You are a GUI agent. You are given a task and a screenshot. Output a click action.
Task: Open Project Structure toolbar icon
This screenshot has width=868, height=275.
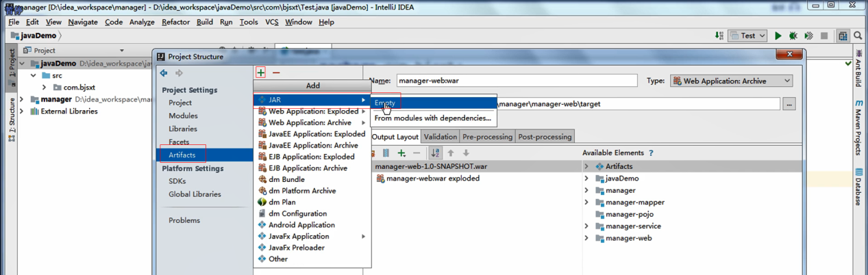coord(843,36)
